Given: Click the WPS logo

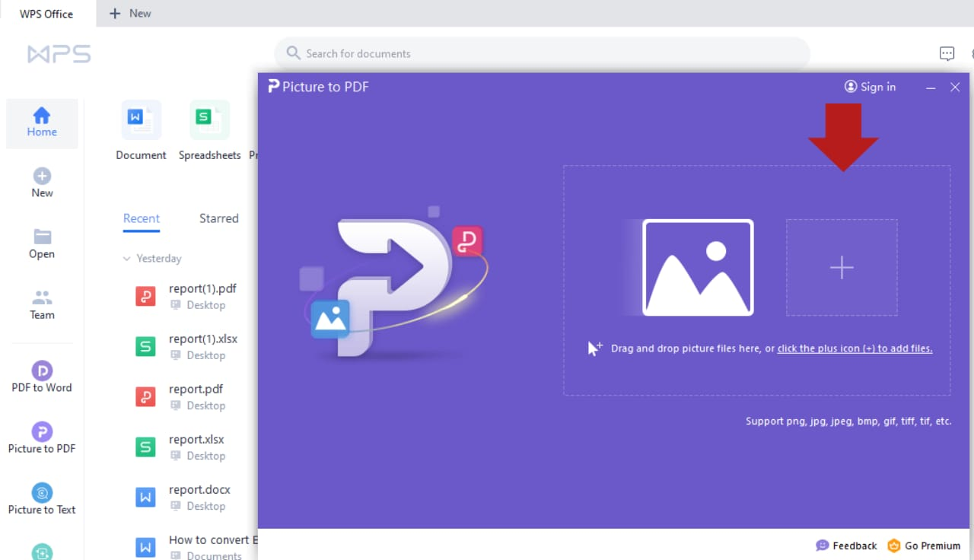Looking at the screenshot, I should (x=59, y=54).
